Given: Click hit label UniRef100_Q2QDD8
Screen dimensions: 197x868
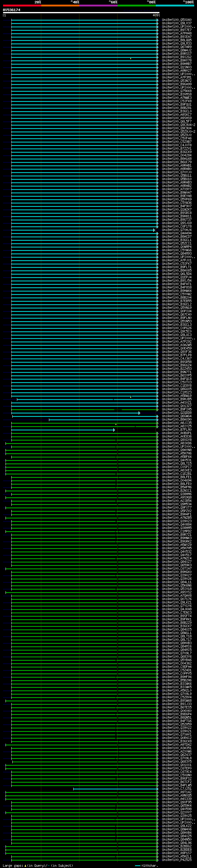Looking at the screenshot, I should [176, 413].
